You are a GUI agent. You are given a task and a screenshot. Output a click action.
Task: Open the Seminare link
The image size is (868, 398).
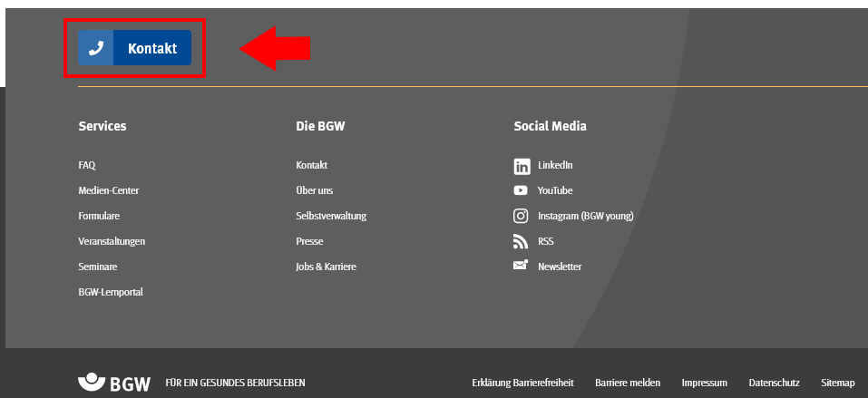point(98,267)
